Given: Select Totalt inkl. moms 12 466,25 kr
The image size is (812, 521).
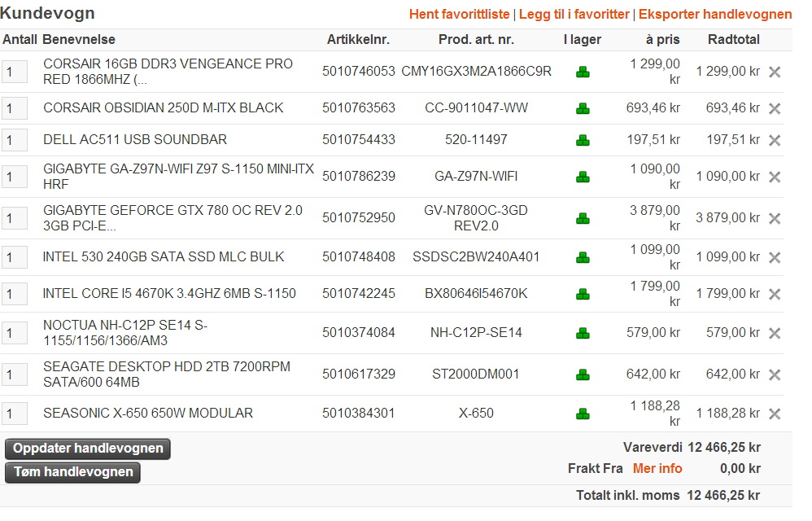Looking at the screenshot, I should [668, 496].
